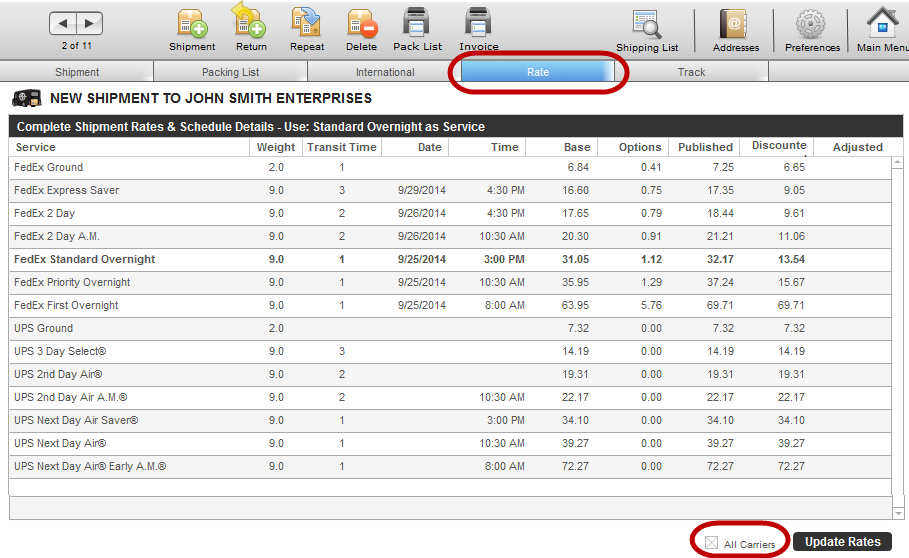
Task: Click the published rate 69.71
Action: click(x=720, y=305)
